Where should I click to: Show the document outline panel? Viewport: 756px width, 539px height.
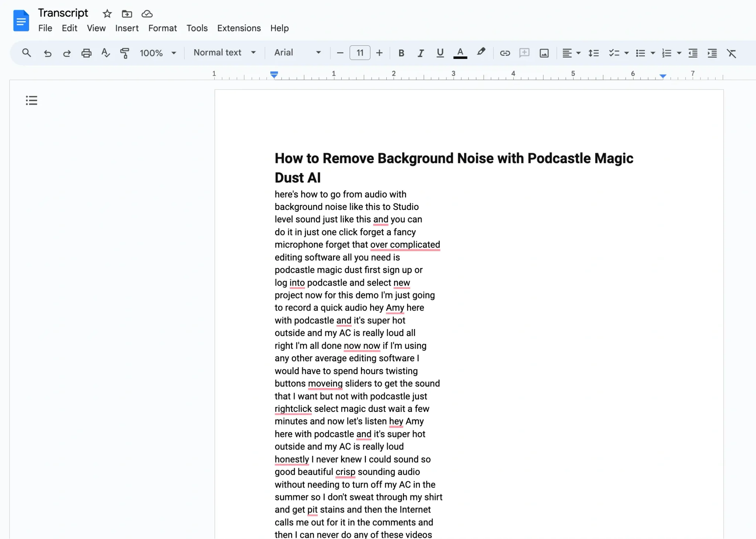click(x=31, y=100)
